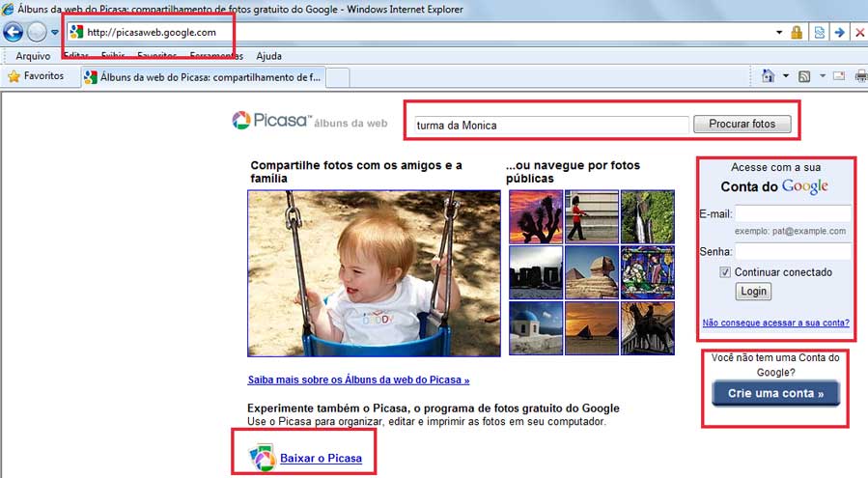Open the red-coated guard thumbnail
This screenshot has height=478, width=868.
click(x=592, y=217)
